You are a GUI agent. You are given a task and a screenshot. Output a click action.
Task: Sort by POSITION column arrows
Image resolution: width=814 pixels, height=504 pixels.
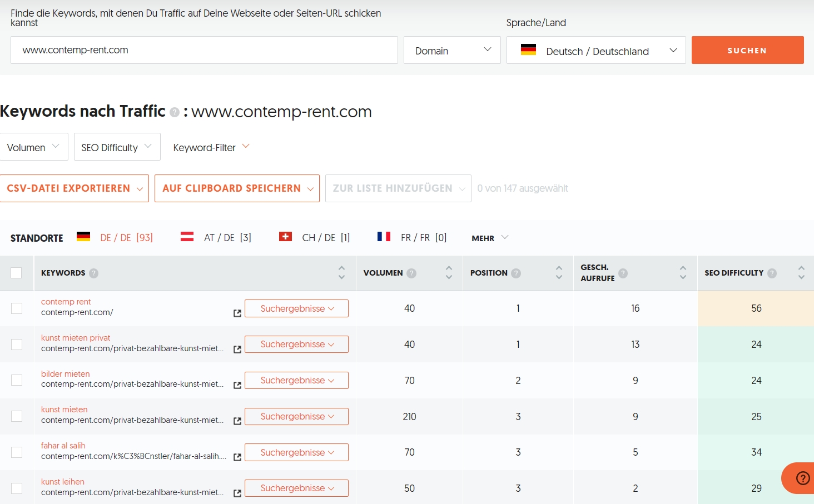559,272
